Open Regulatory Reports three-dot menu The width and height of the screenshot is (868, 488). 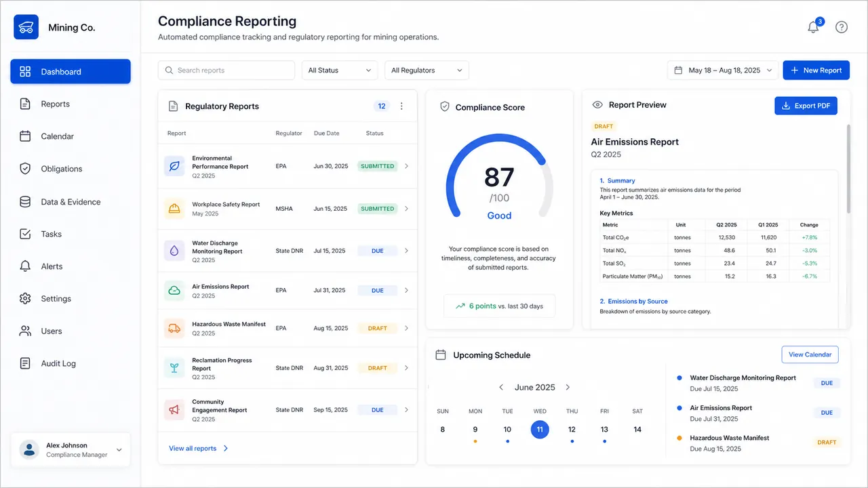(x=401, y=106)
